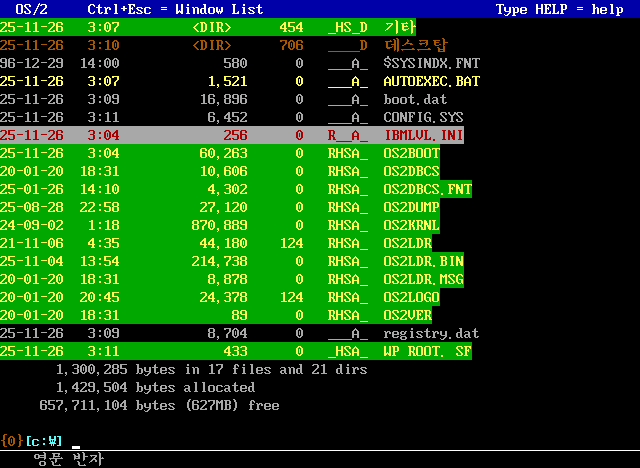Select the 데스크탑 directory name
This screenshot has width=640, height=468.
415,45
